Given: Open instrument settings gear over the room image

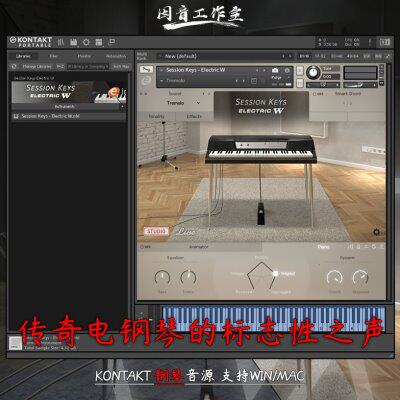Looking at the screenshot, I should [377, 232].
